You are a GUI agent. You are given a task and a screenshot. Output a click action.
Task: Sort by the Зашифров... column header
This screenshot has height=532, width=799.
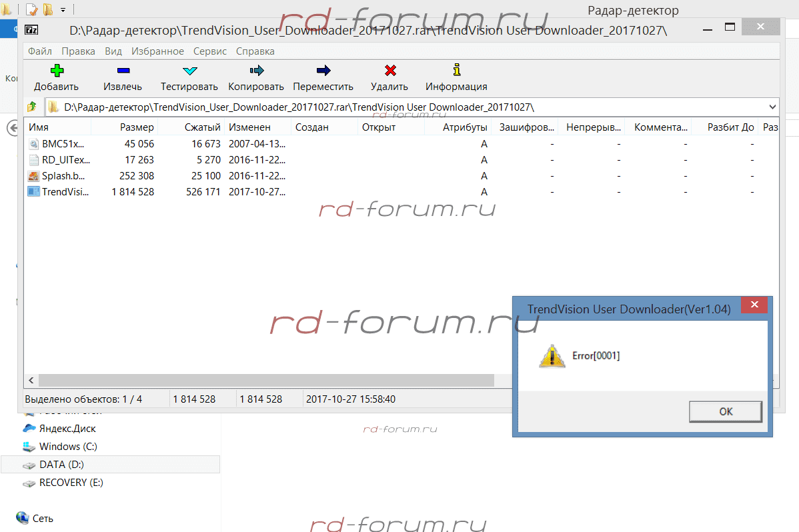tap(525, 127)
